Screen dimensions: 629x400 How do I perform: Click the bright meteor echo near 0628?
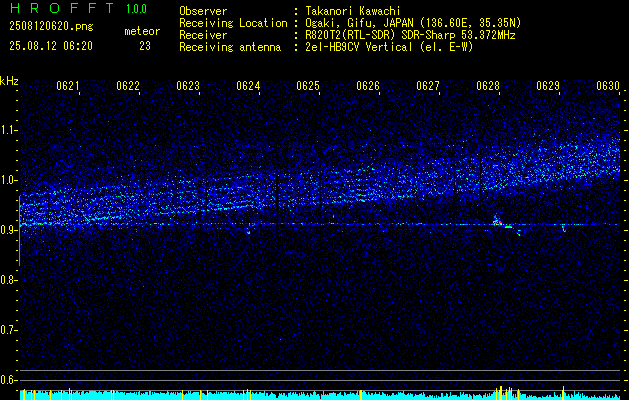503,223
